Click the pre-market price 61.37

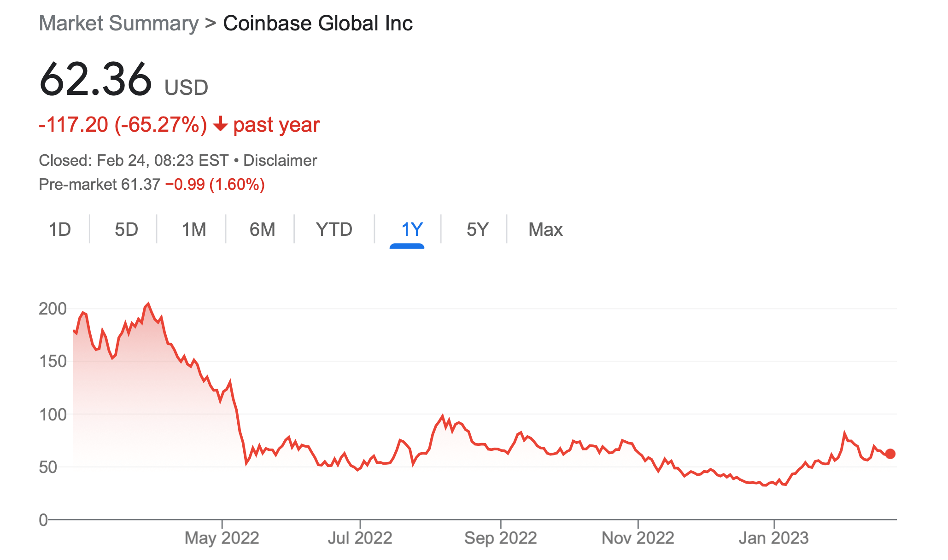coord(140,185)
